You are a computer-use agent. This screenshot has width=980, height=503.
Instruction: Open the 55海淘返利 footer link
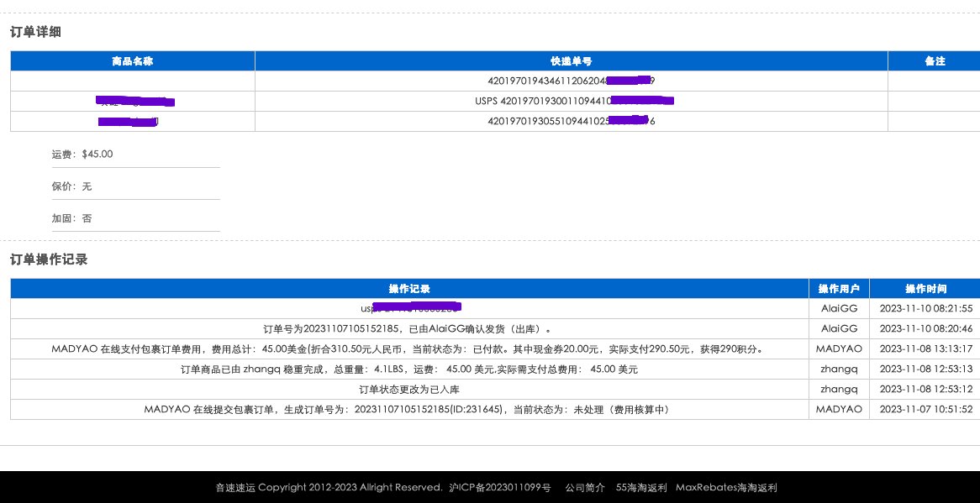(x=641, y=487)
